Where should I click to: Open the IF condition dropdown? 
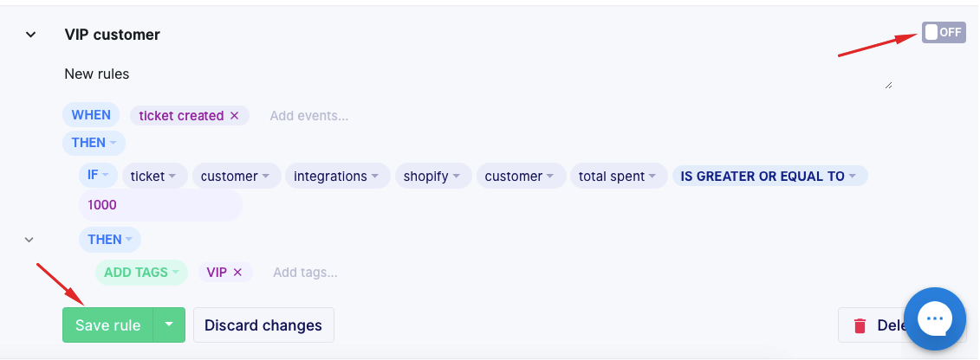98,176
